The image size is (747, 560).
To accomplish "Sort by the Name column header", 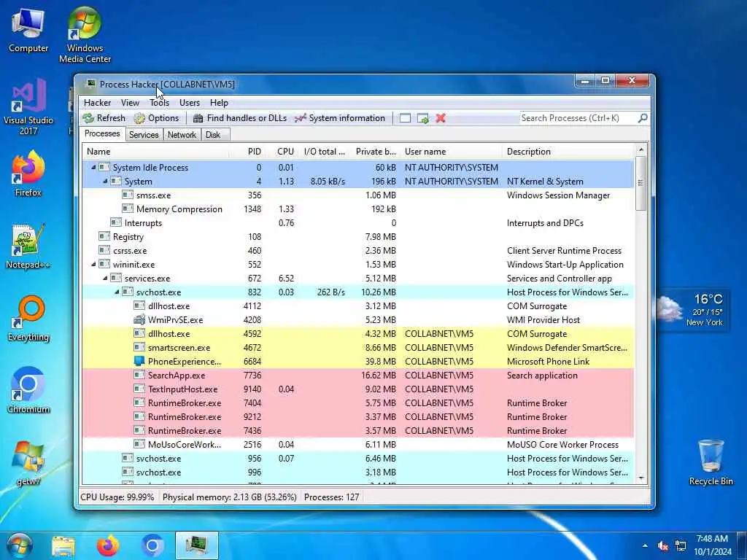I will [x=155, y=152].
